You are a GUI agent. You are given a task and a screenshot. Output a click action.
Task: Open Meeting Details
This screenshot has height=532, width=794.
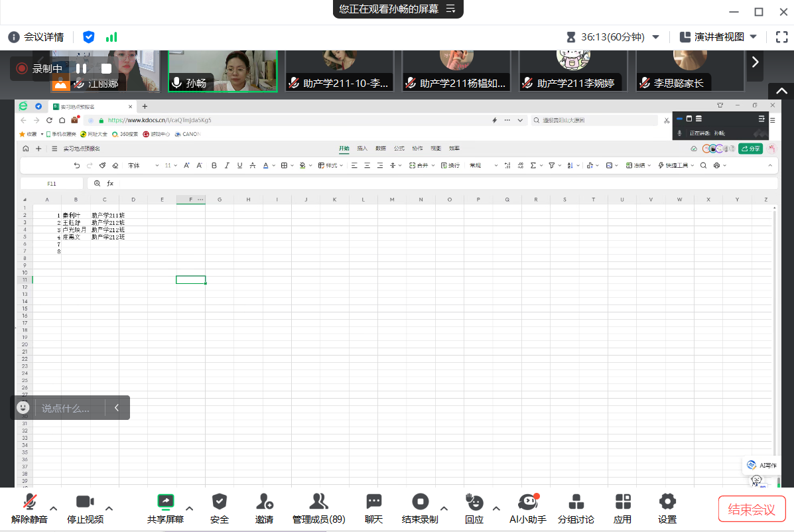(x=36, y=37)
